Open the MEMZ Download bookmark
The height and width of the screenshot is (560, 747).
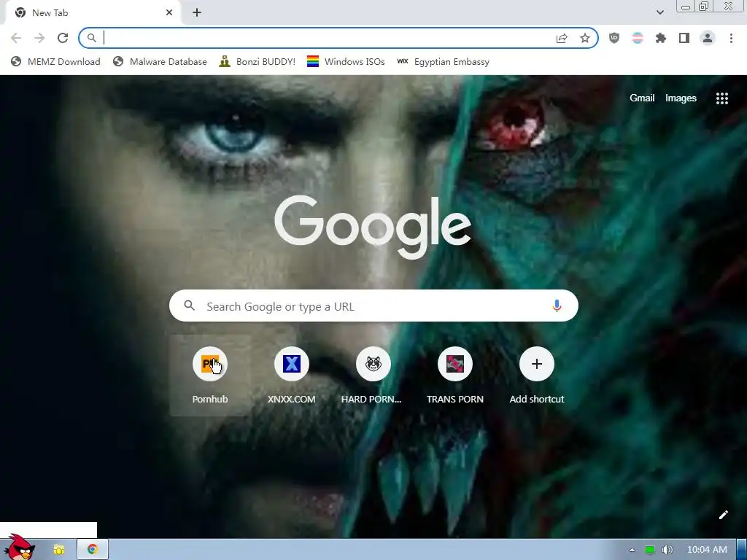55,61
